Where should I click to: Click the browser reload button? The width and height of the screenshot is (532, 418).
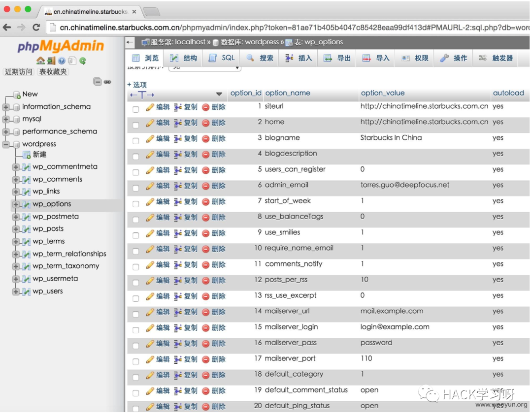pos(36,27)
